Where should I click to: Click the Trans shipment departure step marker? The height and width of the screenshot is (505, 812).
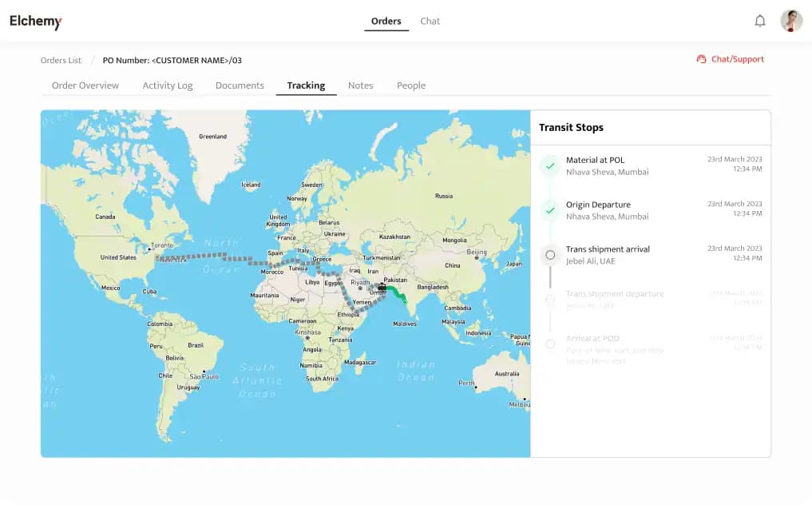pos(549,300)
